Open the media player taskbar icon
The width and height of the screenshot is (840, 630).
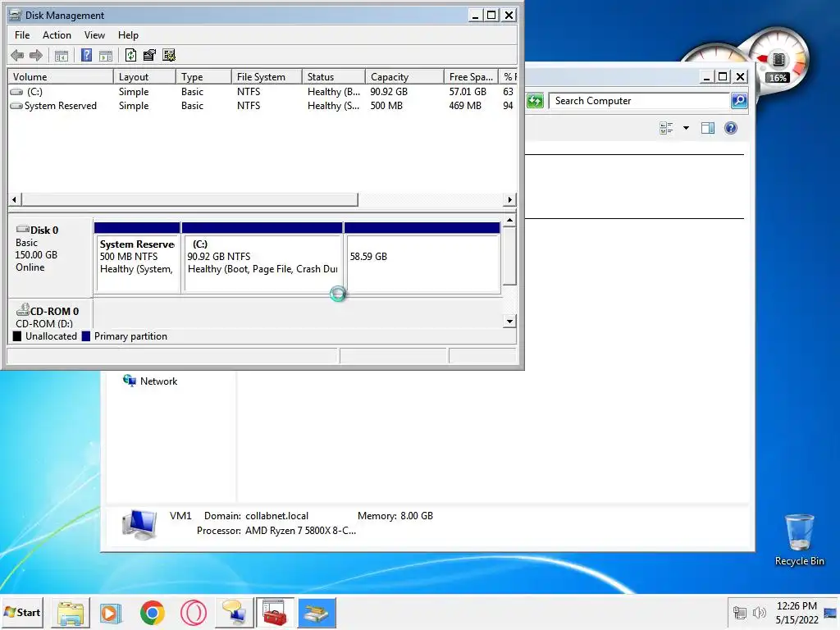click(x=112, y=613)
